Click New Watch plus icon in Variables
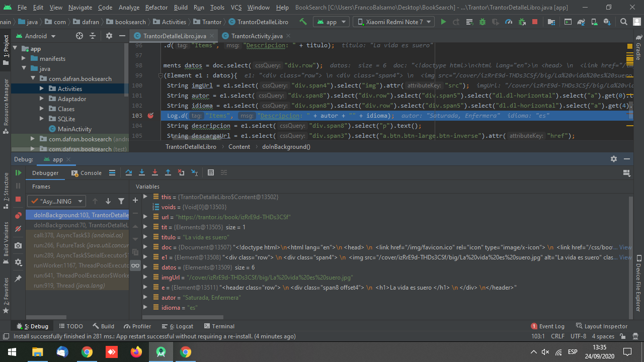Viewport: 644px width, 362px height. [x=135, y=200]
